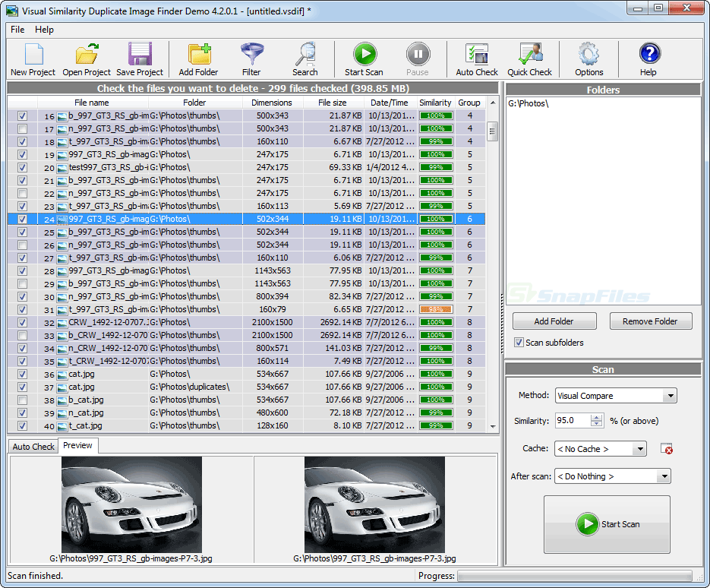Click image icon of row 32 CRW file
Viewport: 710px width, 588px height.
tap(62, 323)
